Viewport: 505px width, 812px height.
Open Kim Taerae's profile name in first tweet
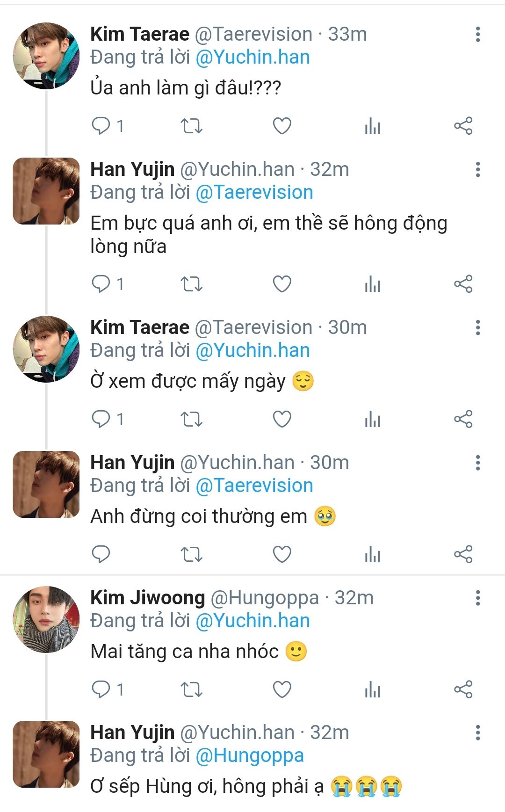[x=140, y=34]
